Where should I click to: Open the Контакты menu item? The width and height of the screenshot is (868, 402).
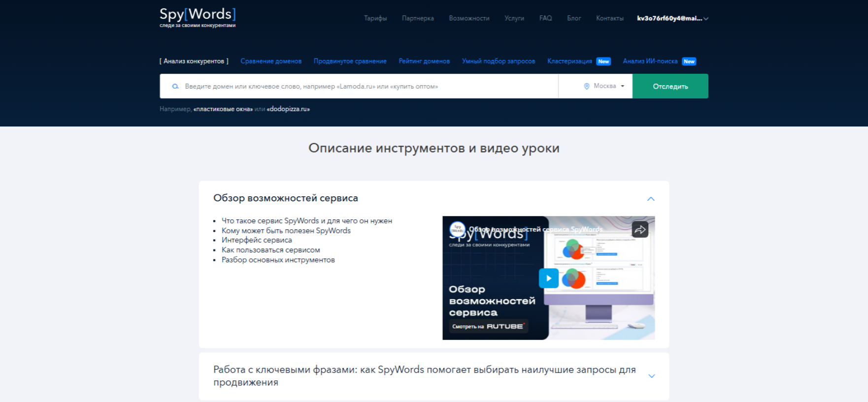609,18
